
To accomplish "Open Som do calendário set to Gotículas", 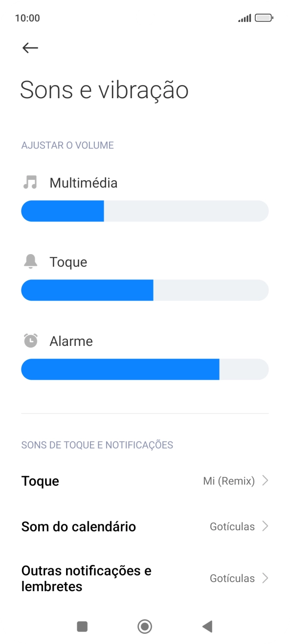I will point(145,526).
